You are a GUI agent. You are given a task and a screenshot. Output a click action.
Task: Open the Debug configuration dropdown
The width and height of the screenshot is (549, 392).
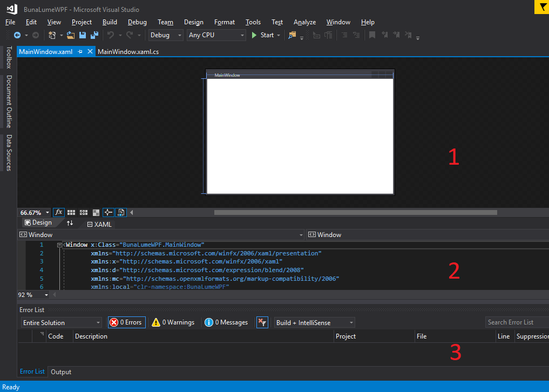(166, 35)
